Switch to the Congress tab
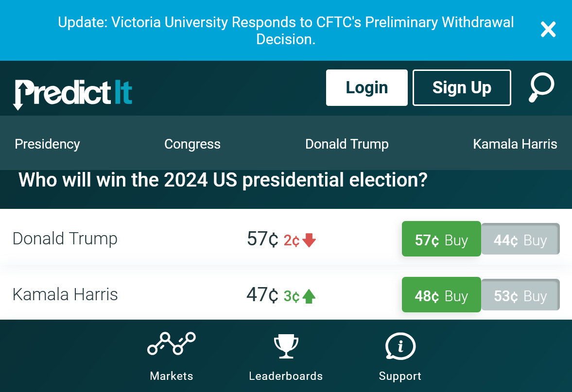Viewport: 572px width, 392px height. click(192, 144)
